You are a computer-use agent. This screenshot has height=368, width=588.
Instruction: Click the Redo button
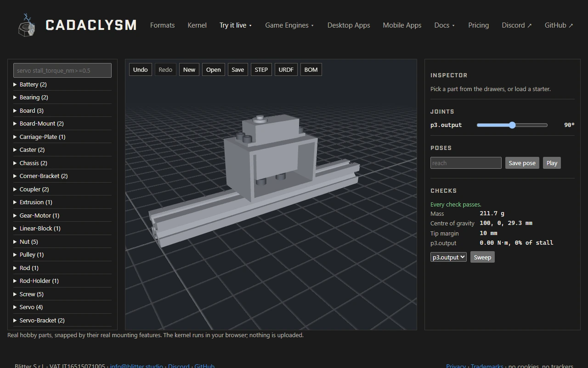point(165,70)
